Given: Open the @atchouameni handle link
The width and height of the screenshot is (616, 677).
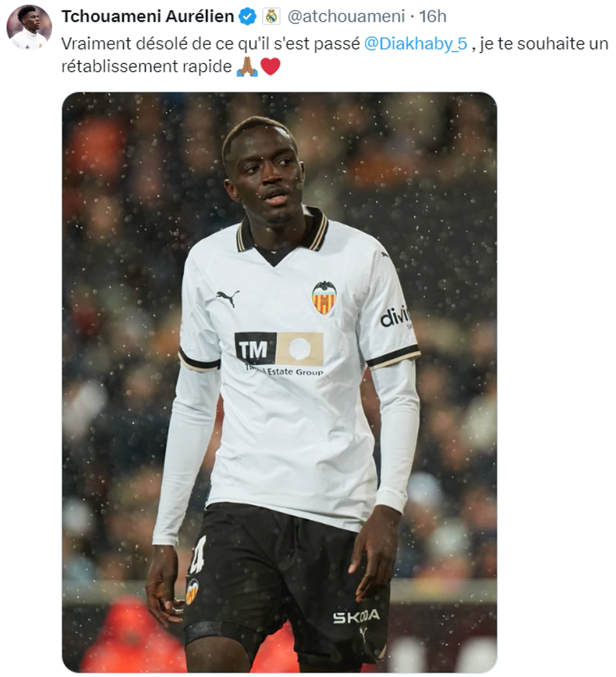Looking at the screenshot, I should click(x=346, y=16).
